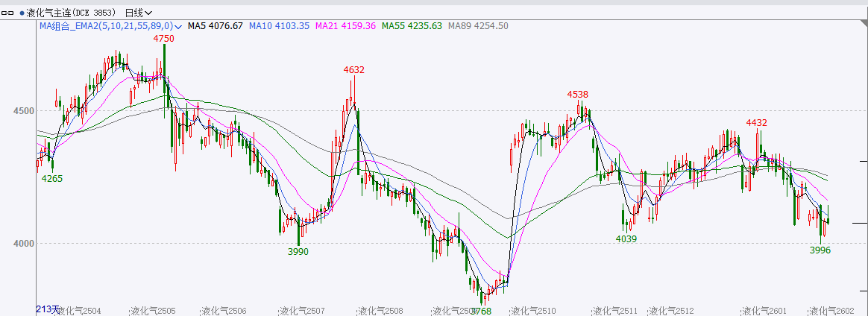Expand the MA组合_EMA2 indicator dropdown arrow

(x=180, y=26)
